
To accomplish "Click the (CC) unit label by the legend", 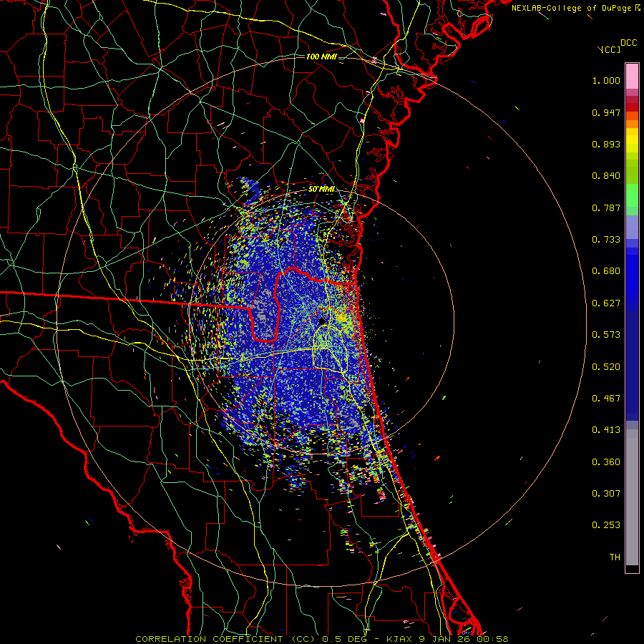I will click(x=611, y=50).
